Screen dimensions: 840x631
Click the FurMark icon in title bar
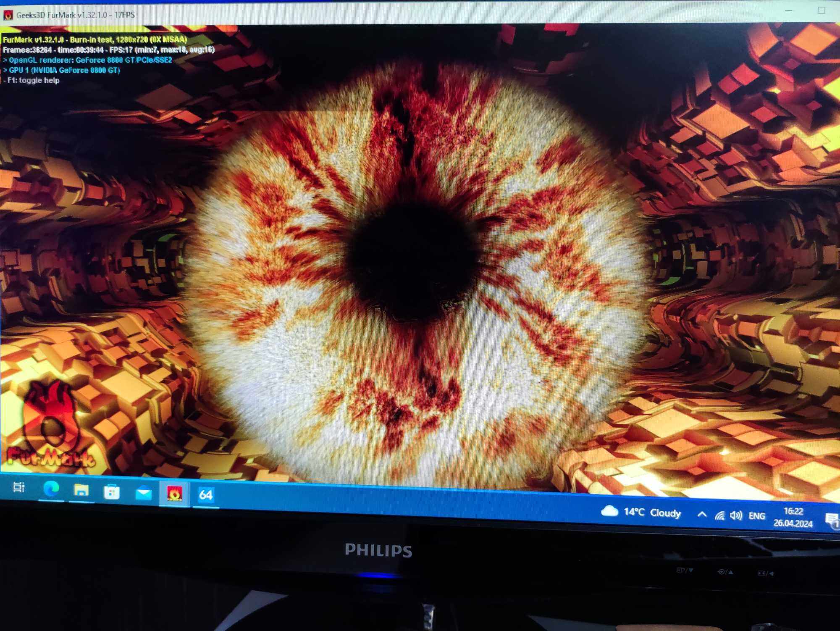pyautogui.click(x=8, y=15)
